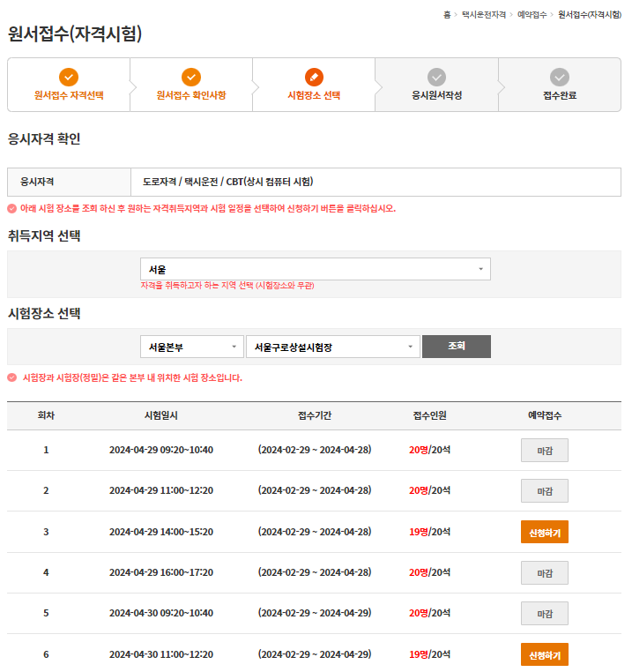The height and width of the screenshot is (672, 632).
Task: Click the 시험장소 선택 pencil step icon
Action: 314,77
